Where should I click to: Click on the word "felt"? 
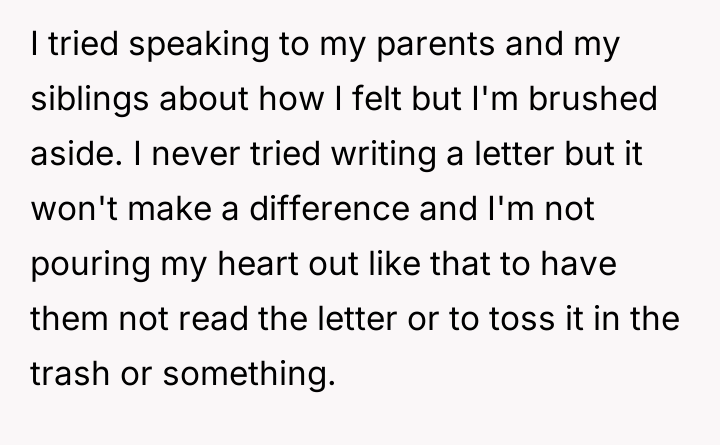point(374,105)
